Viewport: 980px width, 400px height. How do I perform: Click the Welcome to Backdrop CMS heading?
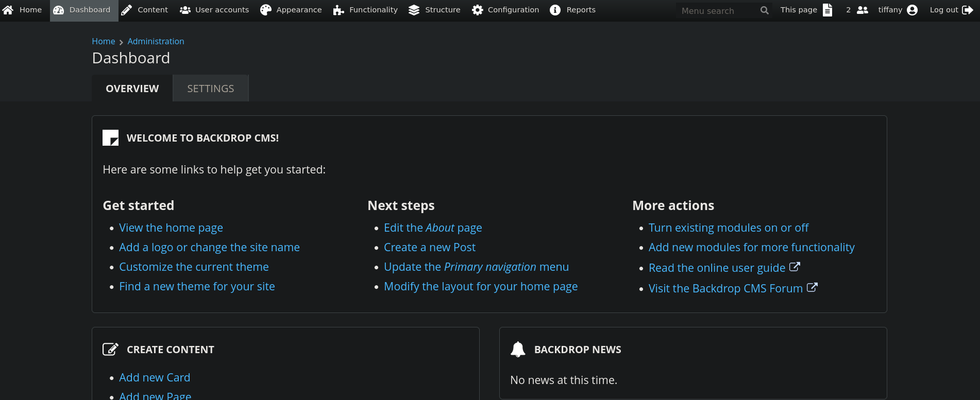(202, 138)
